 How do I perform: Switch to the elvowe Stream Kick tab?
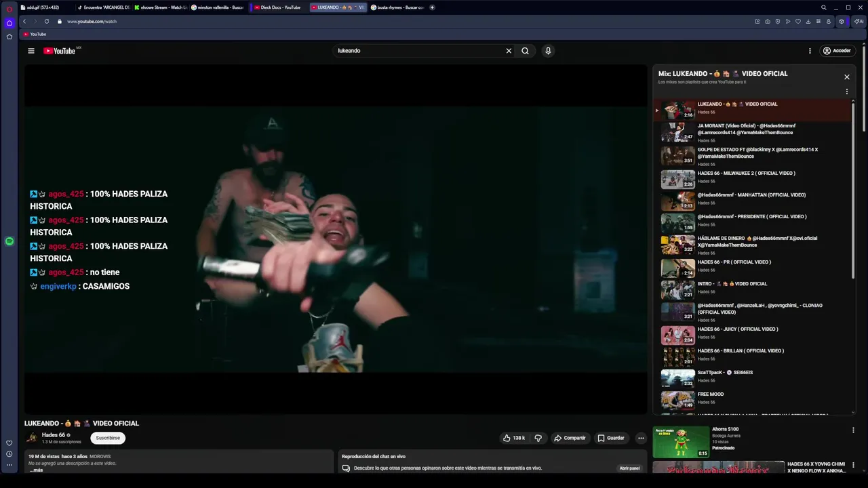pyautogui.click(x=161, y=7)
